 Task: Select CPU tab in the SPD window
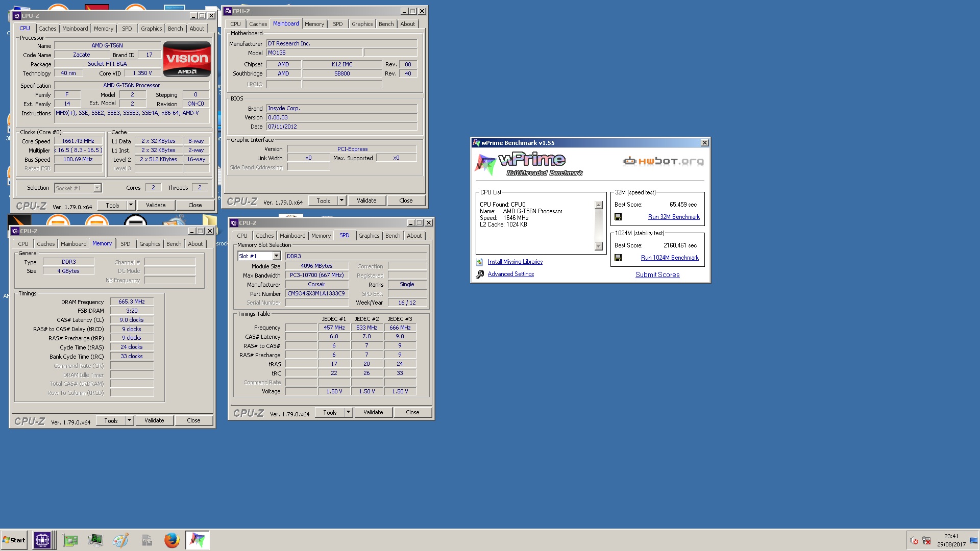(242, 236)
